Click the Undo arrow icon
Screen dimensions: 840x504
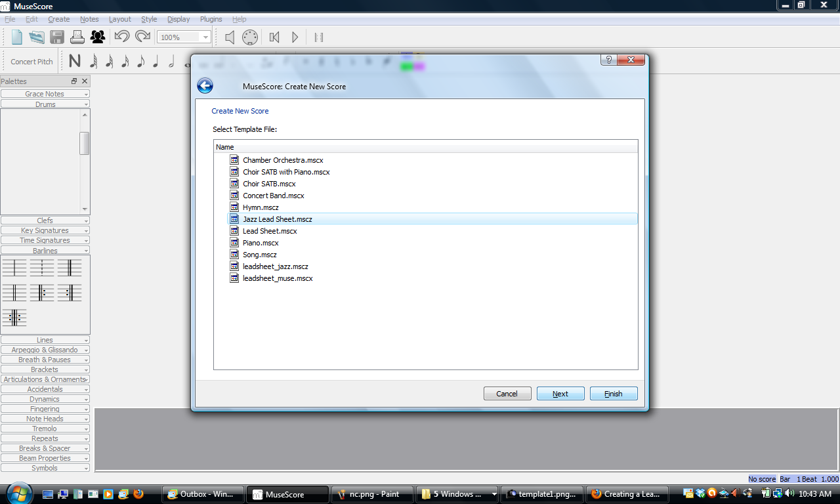122,37
